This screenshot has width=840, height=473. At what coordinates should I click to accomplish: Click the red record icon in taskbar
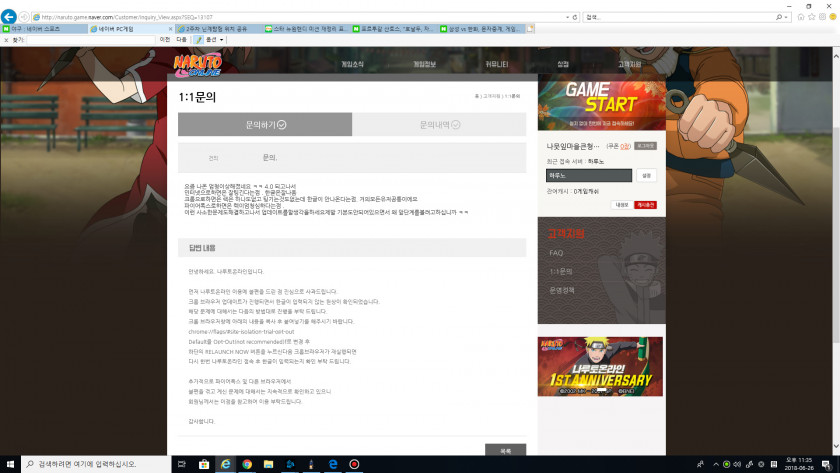tap(354, 464)
